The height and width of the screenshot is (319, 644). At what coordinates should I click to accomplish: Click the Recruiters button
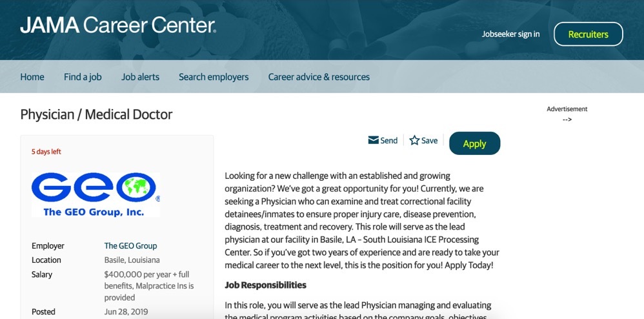[588, 34]
